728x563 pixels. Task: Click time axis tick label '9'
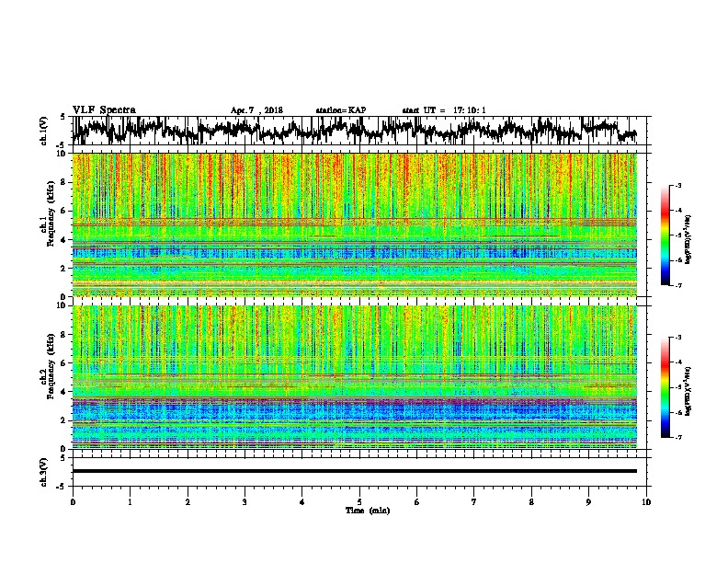(x=588, y=502)
